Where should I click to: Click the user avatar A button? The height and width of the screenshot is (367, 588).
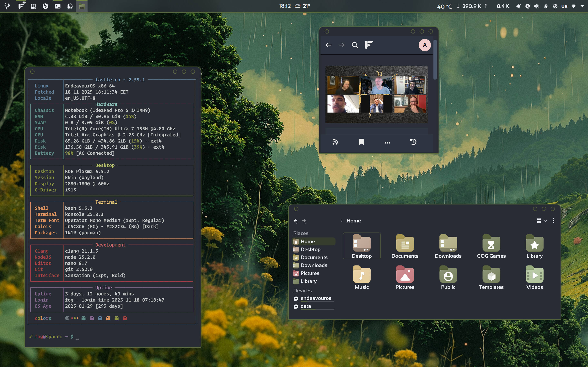pyautogui.click(x=424, y=45)
